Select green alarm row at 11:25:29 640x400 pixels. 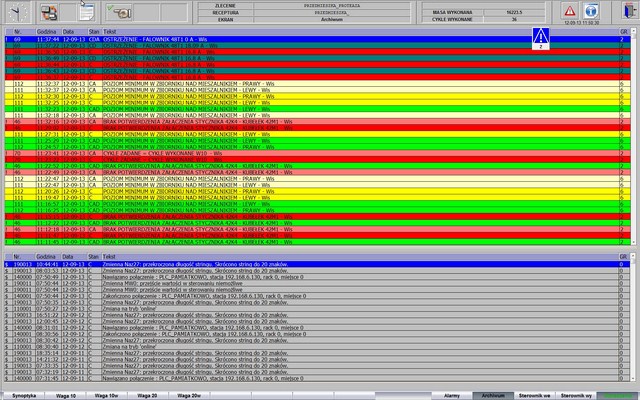click(x=318, y=140)
